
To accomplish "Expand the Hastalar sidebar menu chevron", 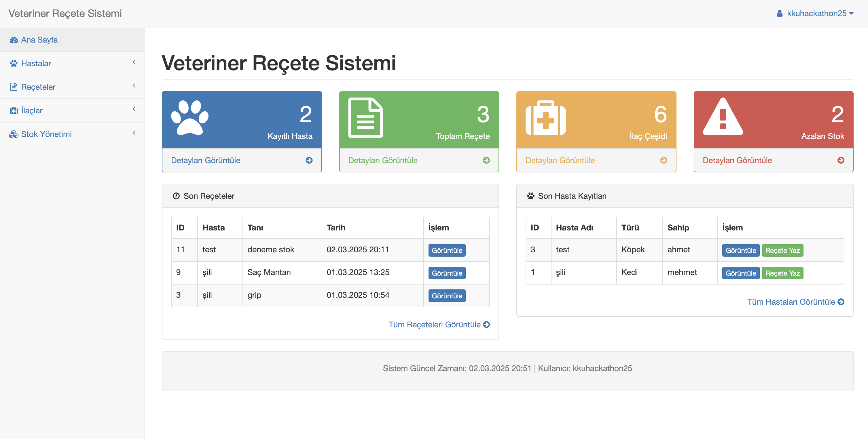I will click(x=134, y=62).
